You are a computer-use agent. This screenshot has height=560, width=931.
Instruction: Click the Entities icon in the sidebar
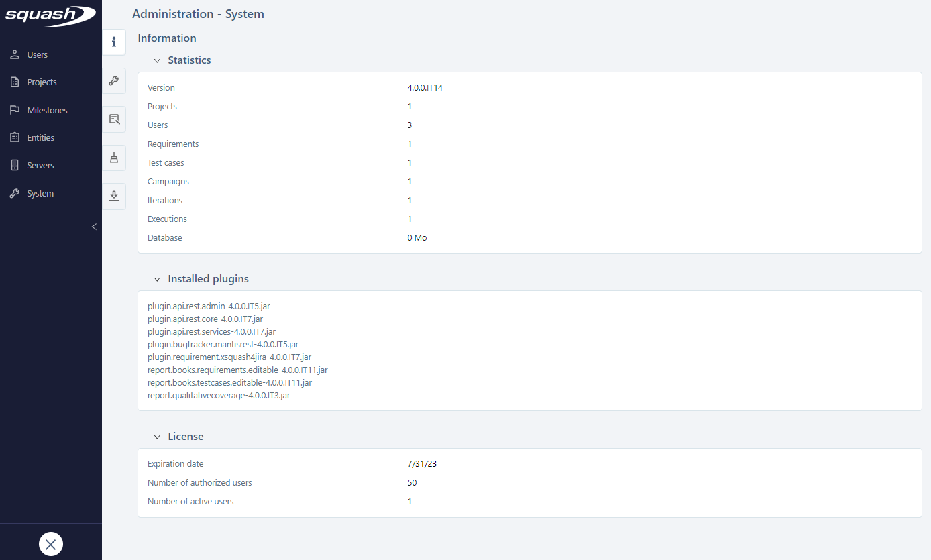(14, 137)
